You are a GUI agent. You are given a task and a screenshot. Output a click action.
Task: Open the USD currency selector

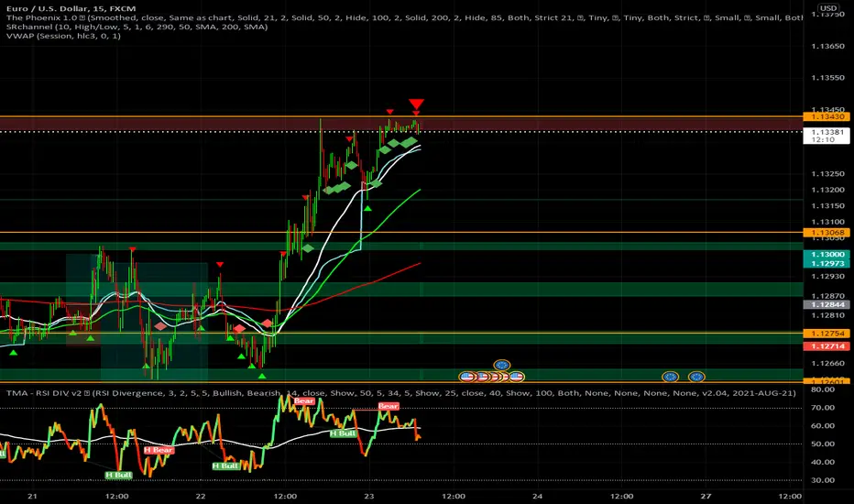pyautogui.click(x=827, y=8)
